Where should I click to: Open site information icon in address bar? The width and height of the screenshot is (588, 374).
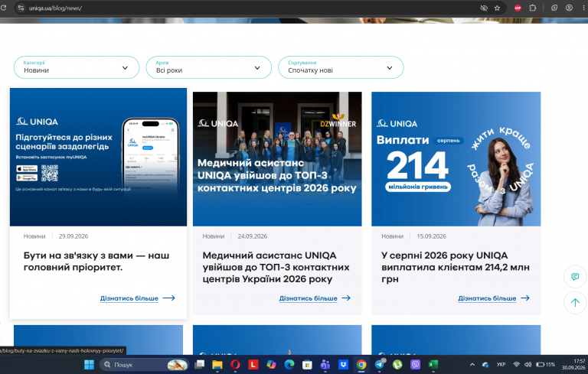click(x=21, y=8)
